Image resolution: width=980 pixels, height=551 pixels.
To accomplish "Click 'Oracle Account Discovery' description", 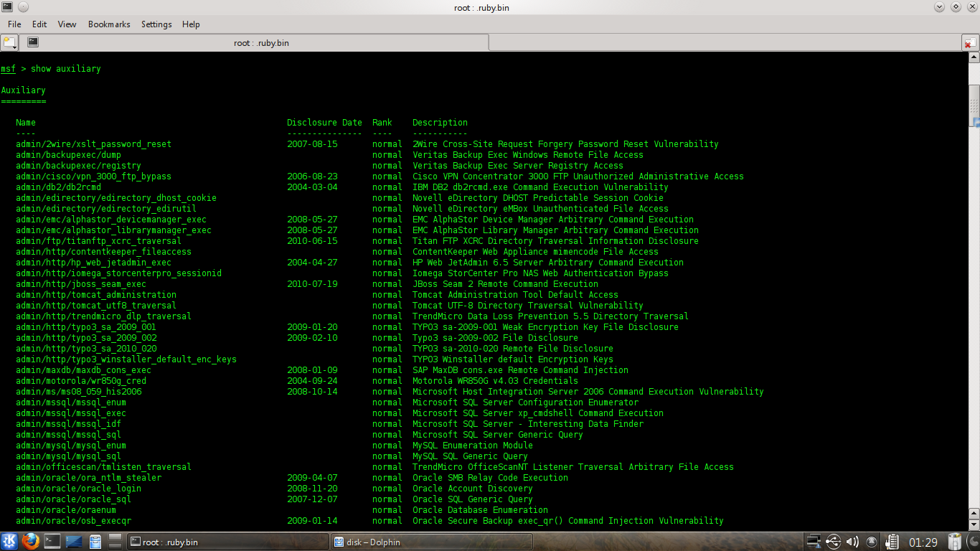I will click(x=473, y=489).
